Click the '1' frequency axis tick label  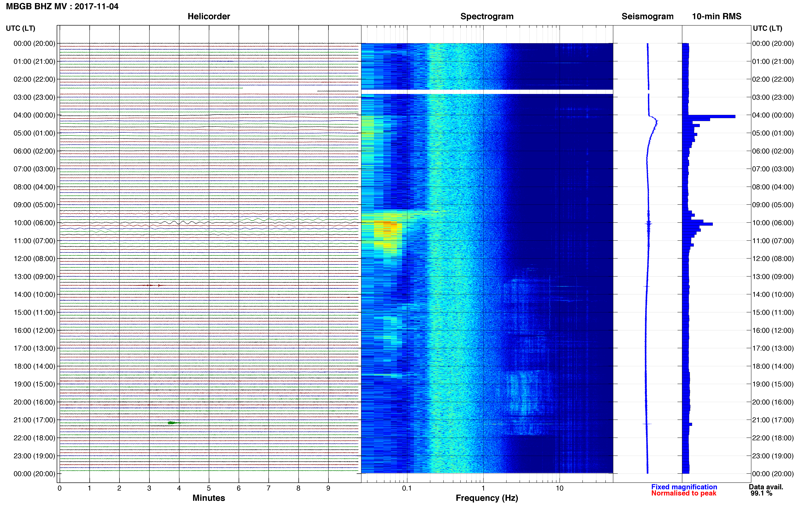(483, 488)
